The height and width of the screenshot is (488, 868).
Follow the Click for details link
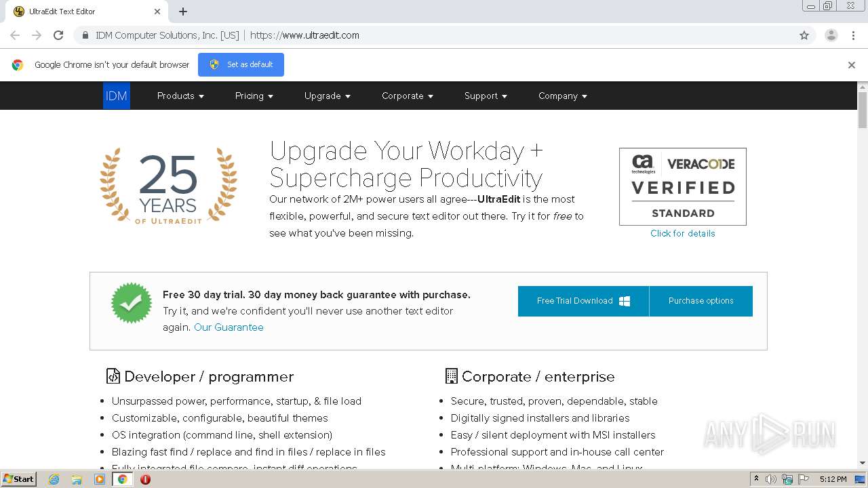[682, 233]
